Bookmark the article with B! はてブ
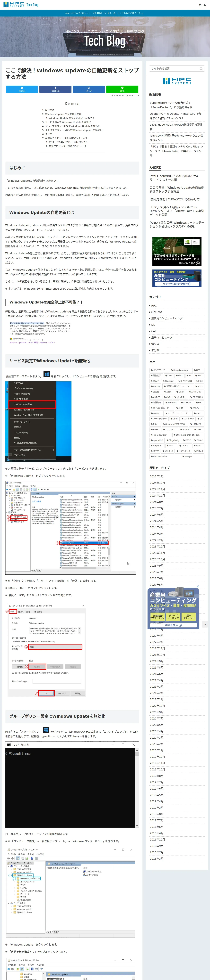This screenshot has height=980, width=210. 89,89
